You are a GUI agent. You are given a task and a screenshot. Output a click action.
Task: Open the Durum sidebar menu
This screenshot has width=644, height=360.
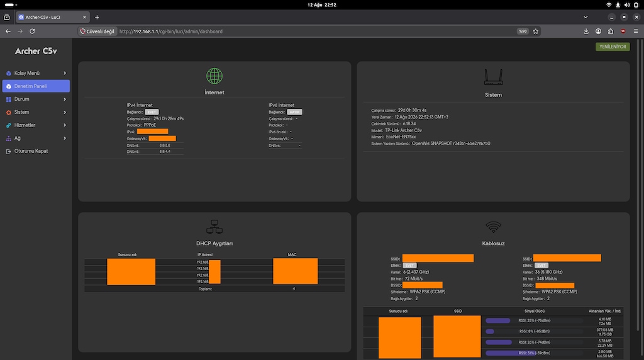pyautogui.click(x=36, y=99)
